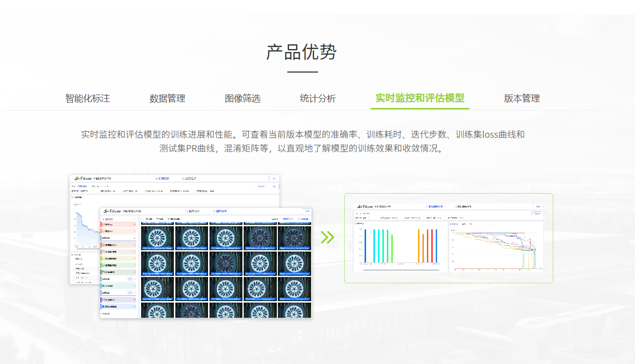This screenshot has width=635, height=364.
Task: Show the 统计分析 tab
Action: [318, 98]
